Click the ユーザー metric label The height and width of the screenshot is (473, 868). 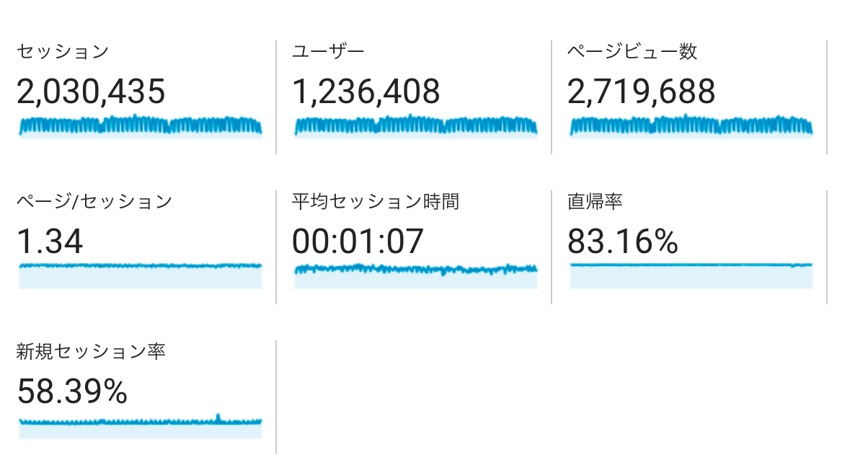pyautogui.click(x=328, y=51)
